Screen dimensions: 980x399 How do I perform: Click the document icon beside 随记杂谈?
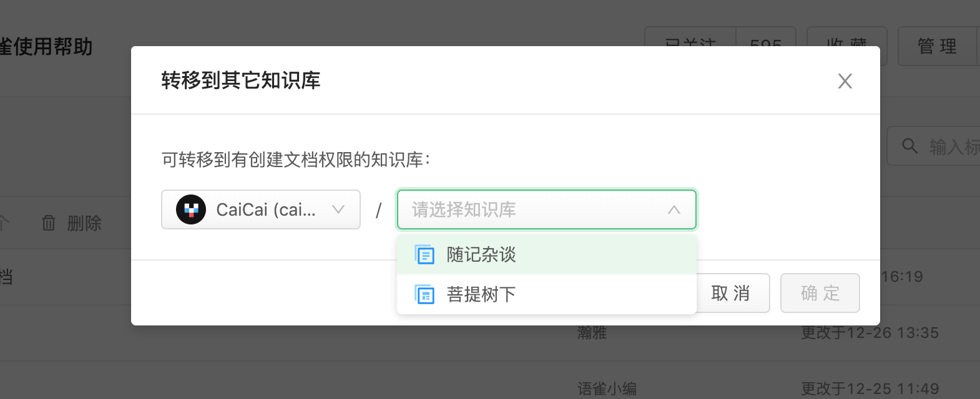(424, 254)
